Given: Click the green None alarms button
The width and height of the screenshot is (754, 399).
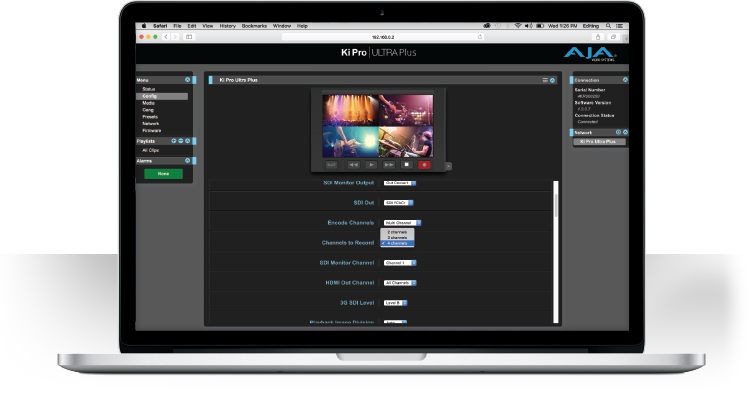Looking at the screenshot, I should point(163,174).
